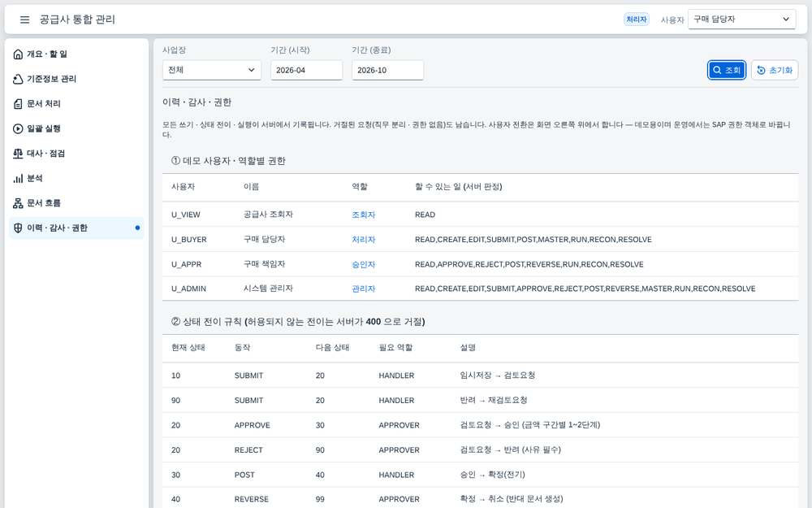Click the 관리자 role link
Viewport: 812px width, 508px height.
(x=364, y=289)
